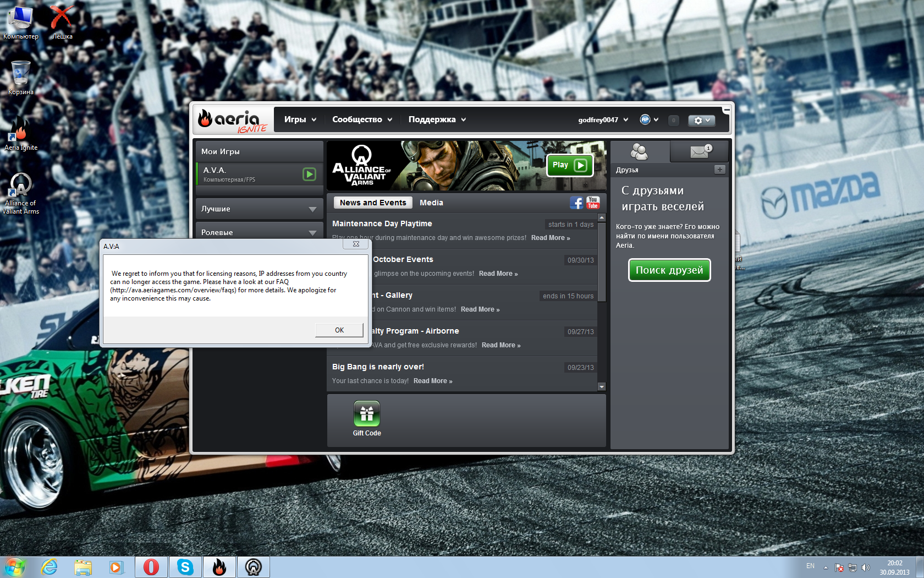Image resolution: width=924 pixels, height=578 pixels.
Task: Open the Maintenance Day Playtime headline
Action: pyautogui.click(x=382, y=223)
